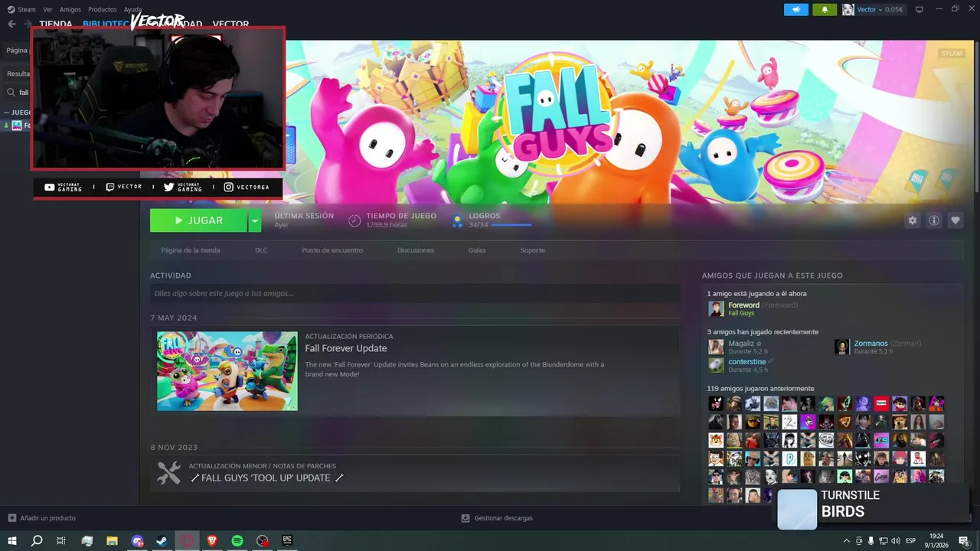Toggle favorite heart icon for Fall Guys

[x=955, y=220]
